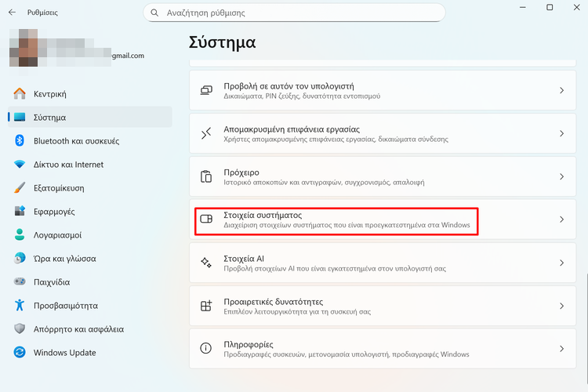The width and height of the screenshot is (588, 392).
Task: Click the Αναζήτηση ρύθμισης search field
Action: (x=298, y=13)
